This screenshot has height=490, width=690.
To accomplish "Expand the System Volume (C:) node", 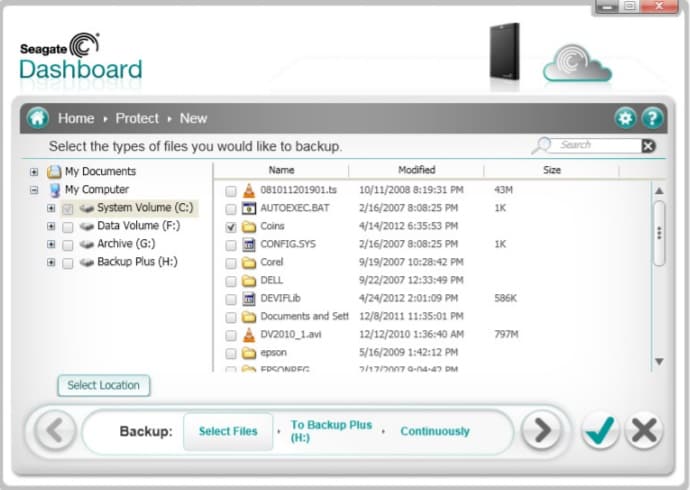I will [x=51, y=208].
